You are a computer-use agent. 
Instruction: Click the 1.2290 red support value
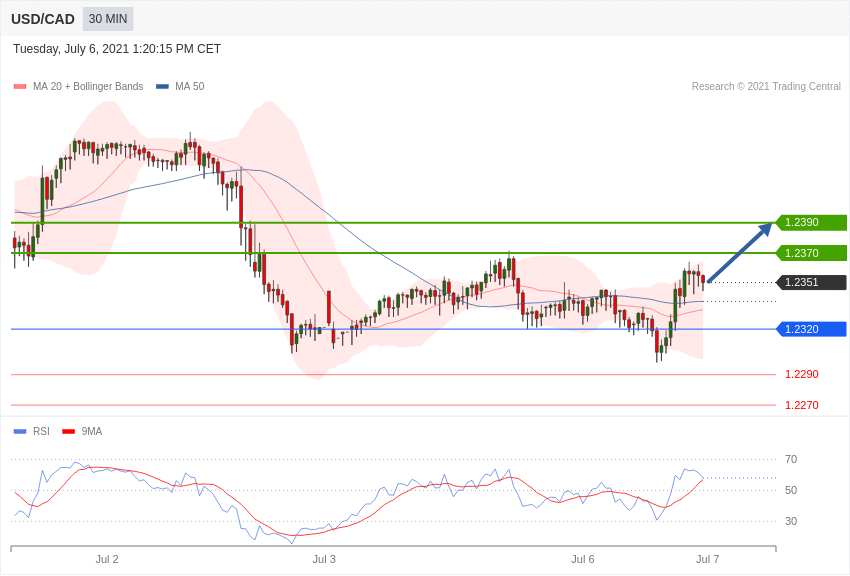(802, 374)
